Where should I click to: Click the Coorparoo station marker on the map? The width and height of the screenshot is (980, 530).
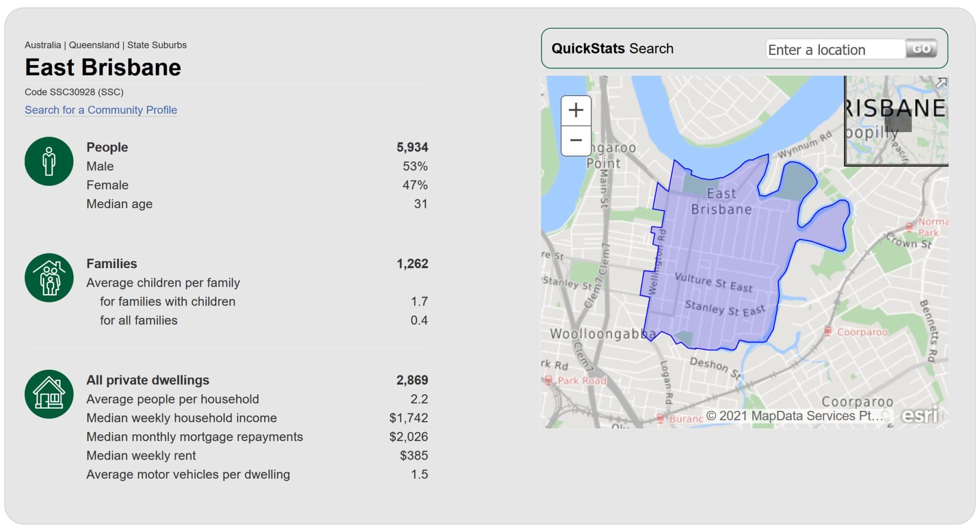click(x=829, y=331)
